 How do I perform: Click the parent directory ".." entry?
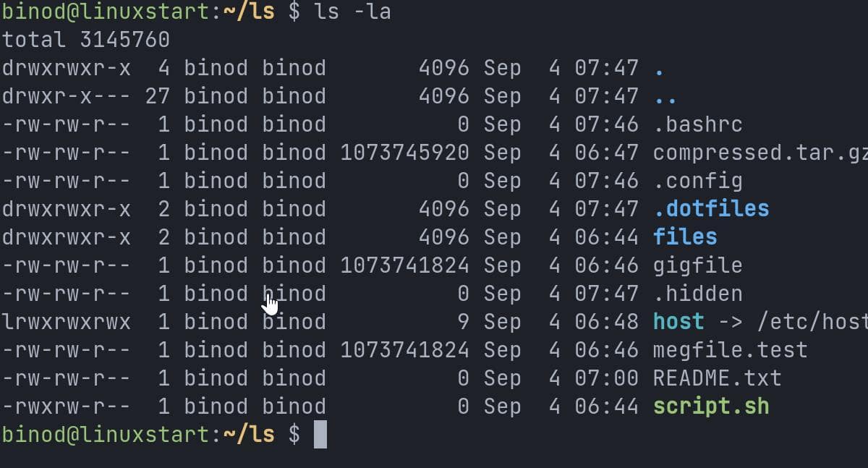tap(665, 96)
